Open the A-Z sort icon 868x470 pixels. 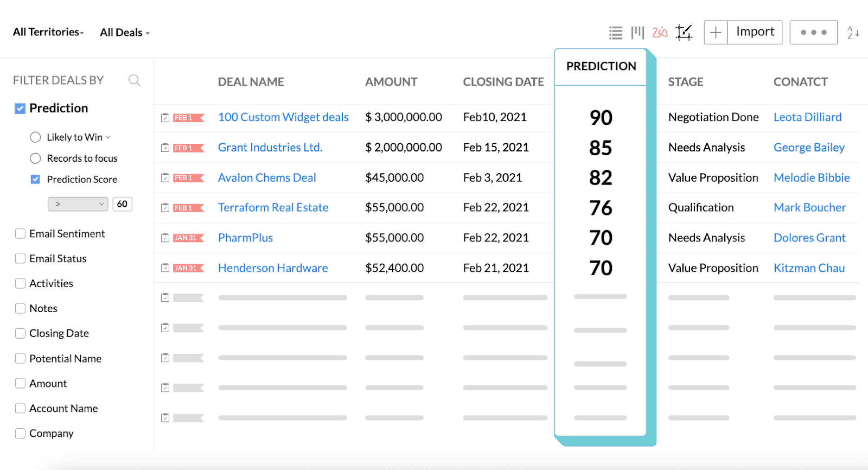tap(852, 32)
